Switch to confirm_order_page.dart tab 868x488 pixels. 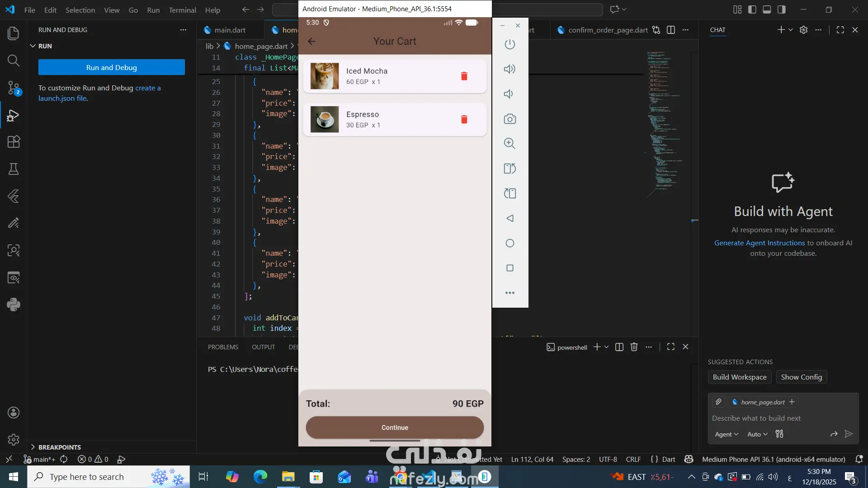(x=608, y=30)
